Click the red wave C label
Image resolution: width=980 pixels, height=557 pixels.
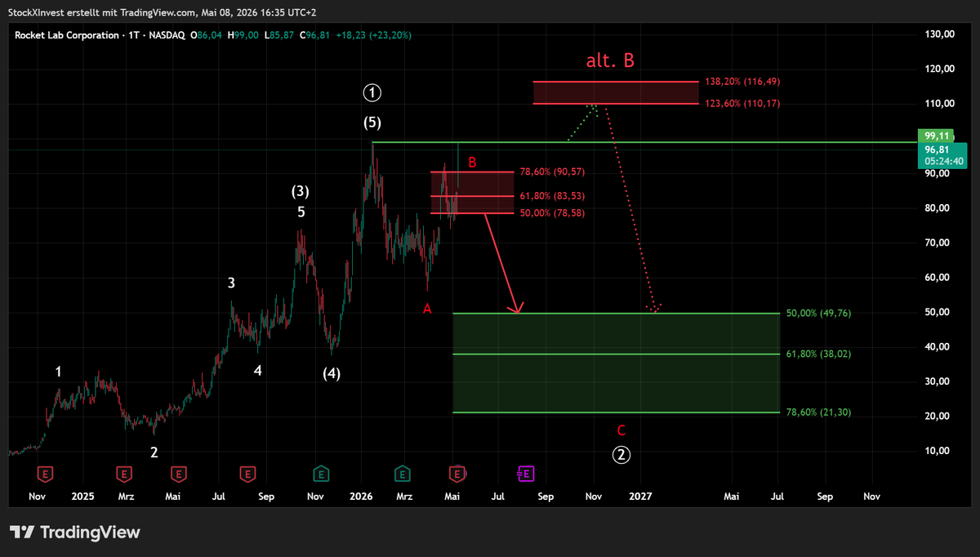pos(621,430)
